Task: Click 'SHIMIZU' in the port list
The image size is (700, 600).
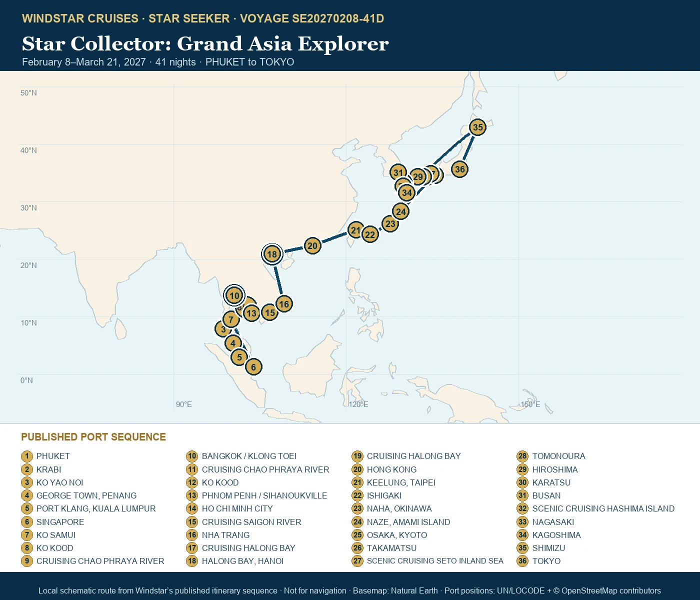Action: tap(548, 548)
